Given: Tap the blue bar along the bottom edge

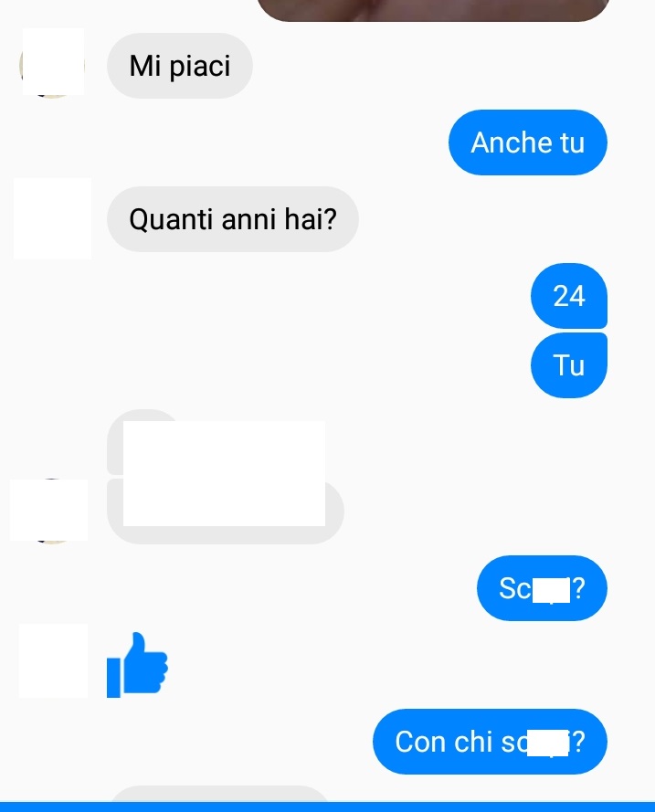Looking at the screenshot, I should 327,807.
